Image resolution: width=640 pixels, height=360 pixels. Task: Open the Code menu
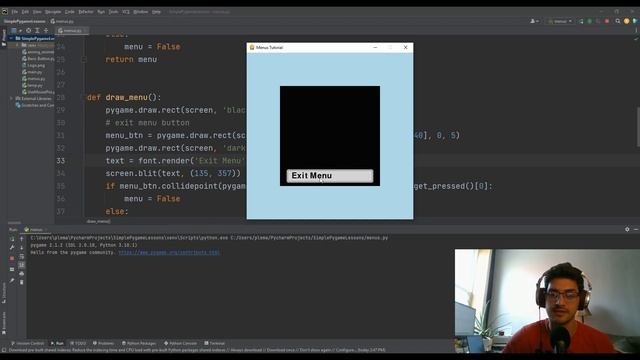pos(70,12)
